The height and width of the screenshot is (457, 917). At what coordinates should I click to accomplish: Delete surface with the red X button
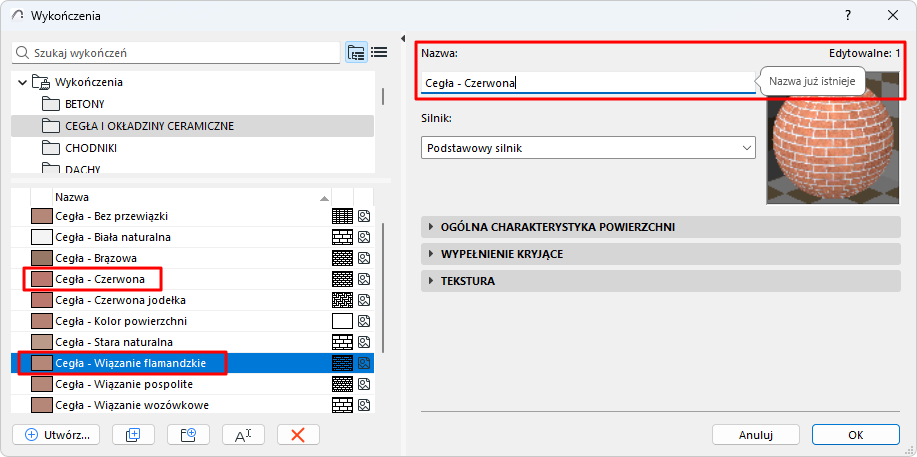pyautogui.click(x=297, y=434)
